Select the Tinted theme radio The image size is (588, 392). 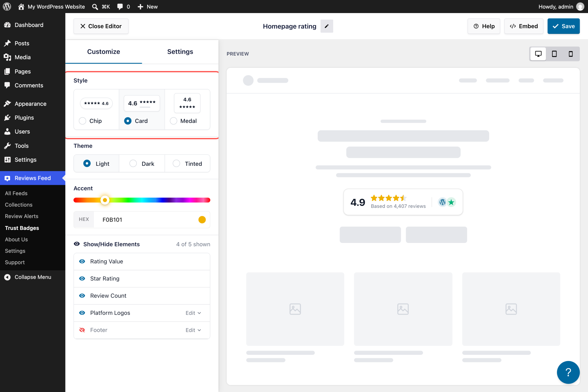[x=176, y=164]
